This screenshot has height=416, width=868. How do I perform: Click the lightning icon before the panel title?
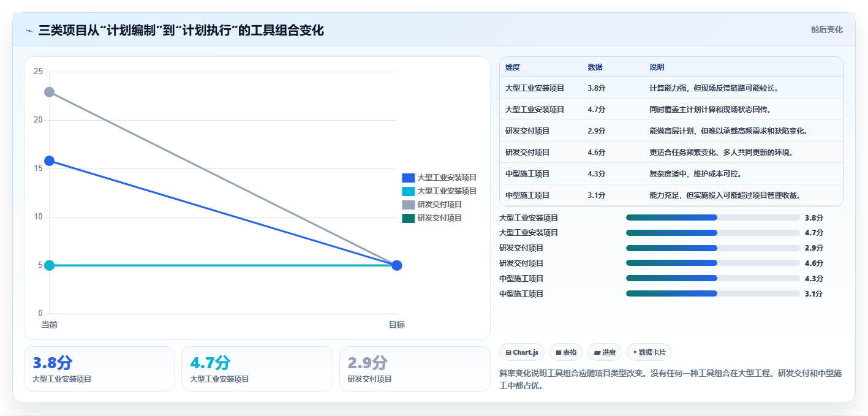tap(29, 31)
